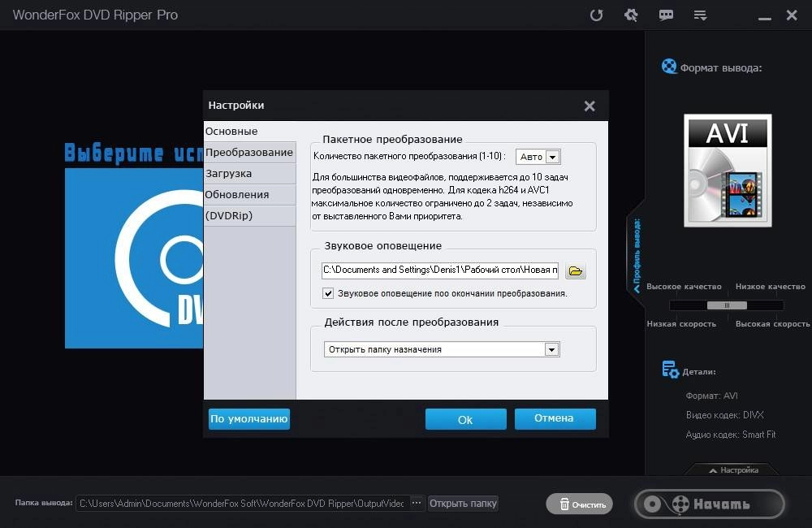This screenshot has height=528, width=812.
Task: Click the Высокая скорость label
Action: (x=773, y=324)
